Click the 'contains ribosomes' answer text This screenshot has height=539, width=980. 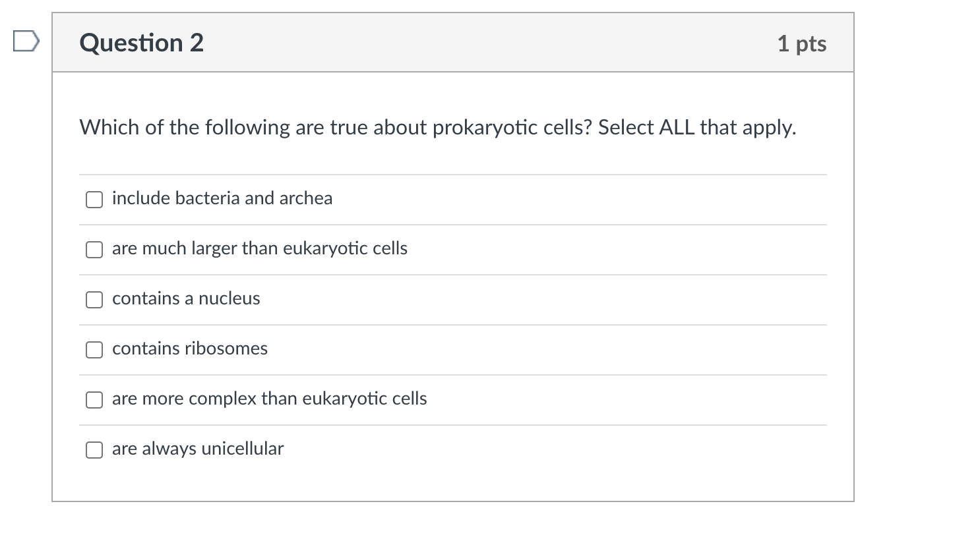(190, 349)
